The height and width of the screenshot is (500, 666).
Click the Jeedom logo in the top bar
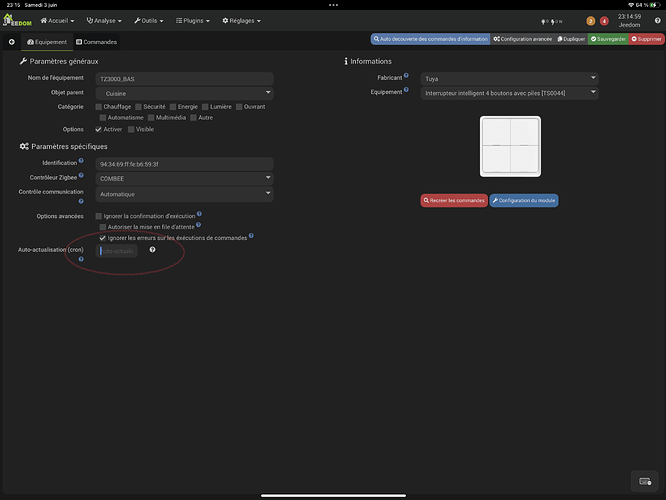pyautogui.click(x=17, y=21)
